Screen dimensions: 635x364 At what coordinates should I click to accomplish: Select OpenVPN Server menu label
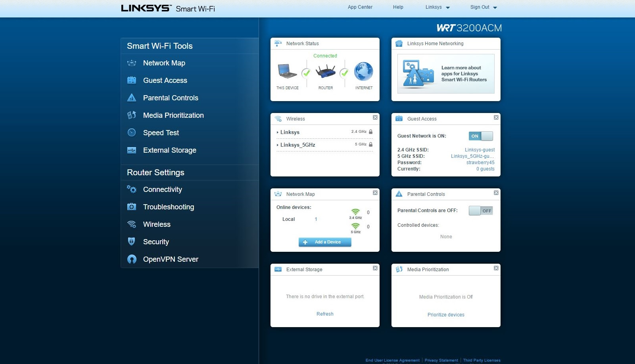(171, 259)
